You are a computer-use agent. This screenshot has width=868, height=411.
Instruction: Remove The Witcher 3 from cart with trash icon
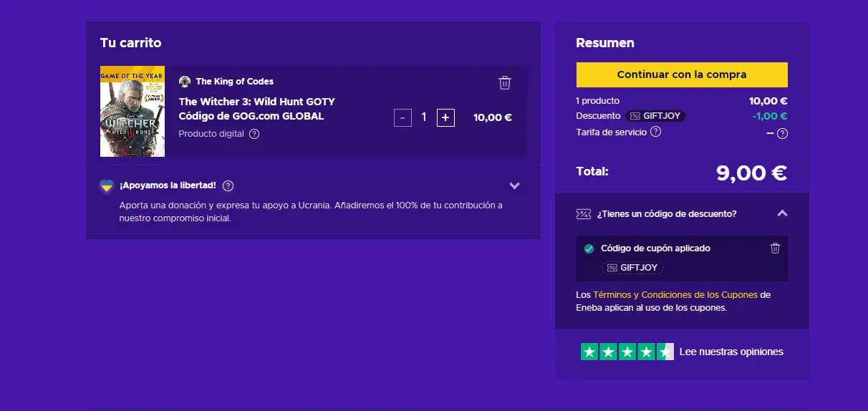point(505,83)
